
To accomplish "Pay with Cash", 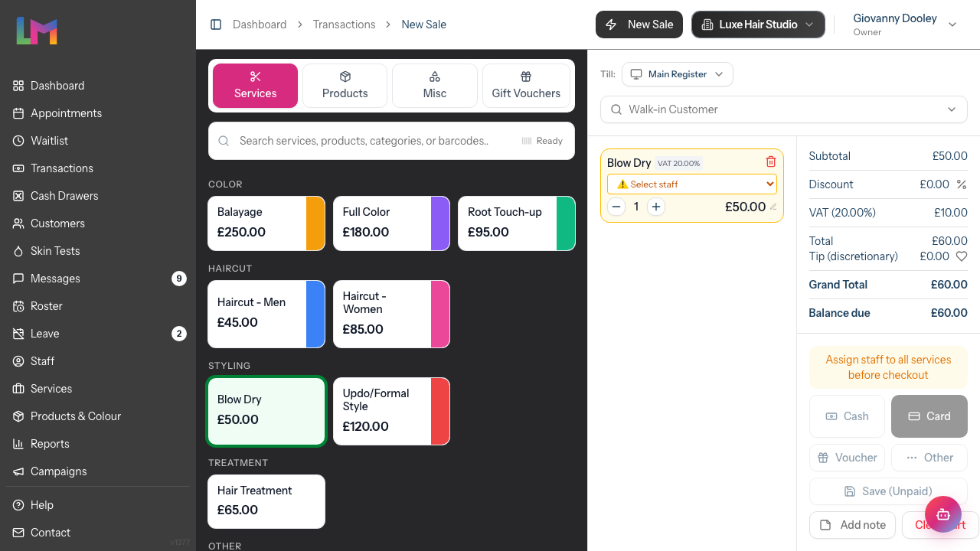I will [x=847, y=416].
